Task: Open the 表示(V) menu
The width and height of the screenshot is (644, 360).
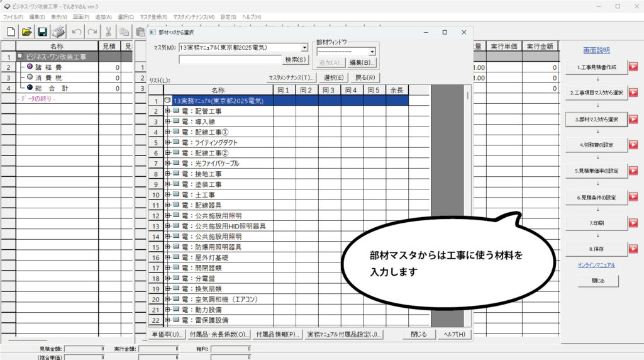Action: [x=58, y=17]
